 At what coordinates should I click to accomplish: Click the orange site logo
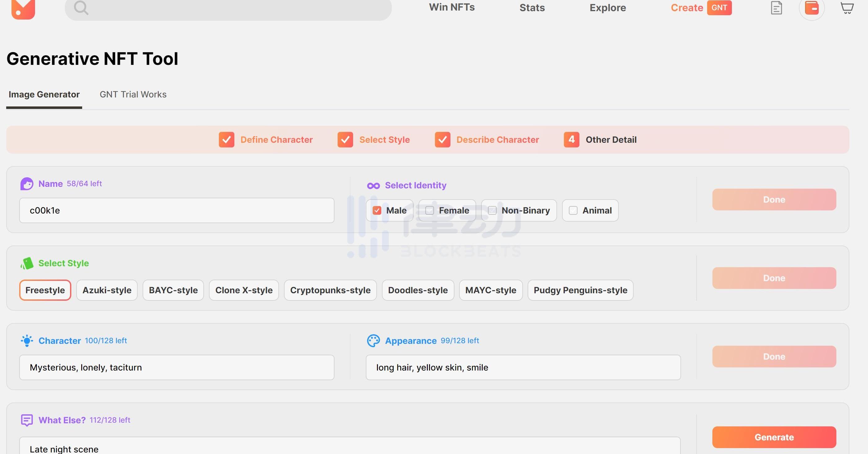[x=23, y=9]
